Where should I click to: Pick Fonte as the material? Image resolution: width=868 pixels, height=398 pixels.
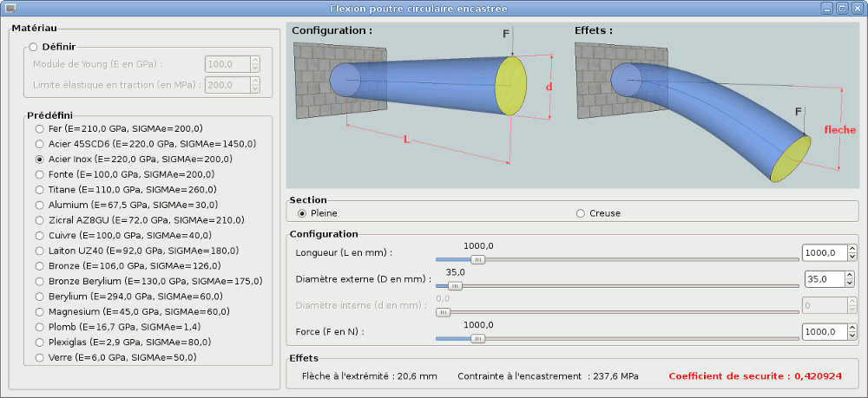click(39, 174)
